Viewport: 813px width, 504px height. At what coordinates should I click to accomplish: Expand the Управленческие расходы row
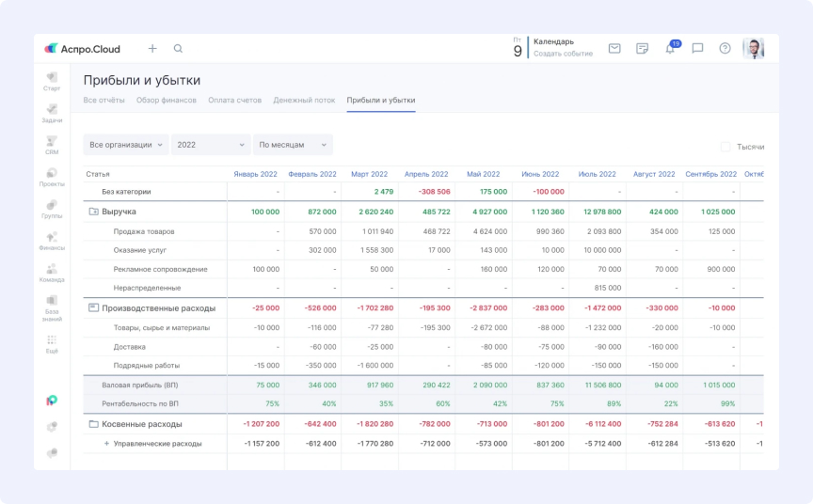[106, 443]
